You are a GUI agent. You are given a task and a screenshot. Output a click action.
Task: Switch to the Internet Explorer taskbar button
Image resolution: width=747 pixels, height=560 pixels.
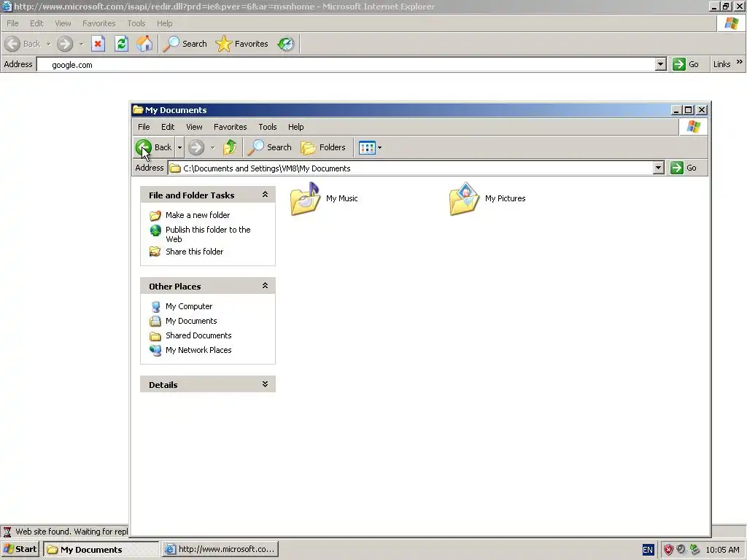(220, 549)
